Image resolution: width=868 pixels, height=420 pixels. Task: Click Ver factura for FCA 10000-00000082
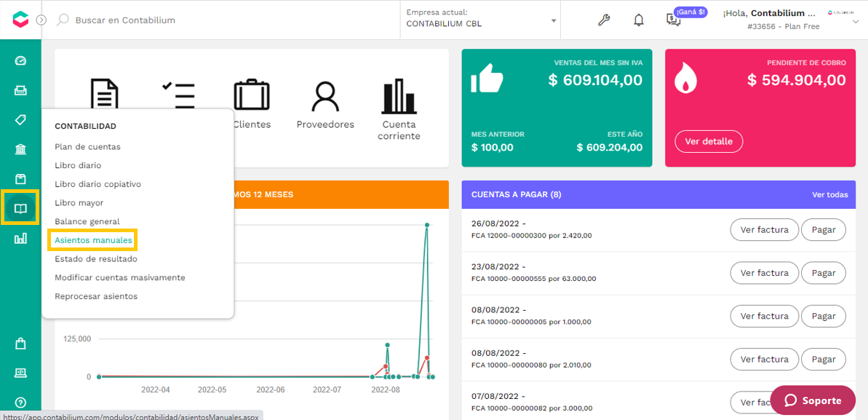(x=752, y=403)
